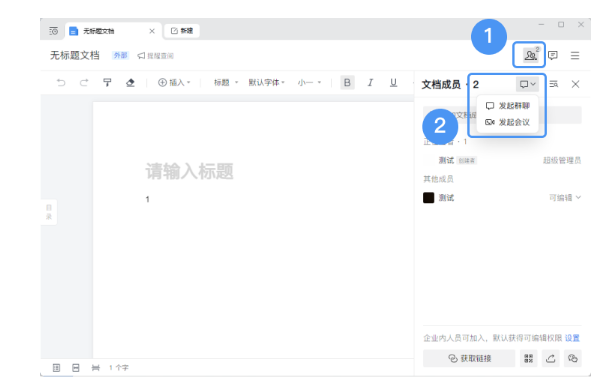Open the hamburger more-options menu
615x388 pixels.
click(x=575, y=56)
